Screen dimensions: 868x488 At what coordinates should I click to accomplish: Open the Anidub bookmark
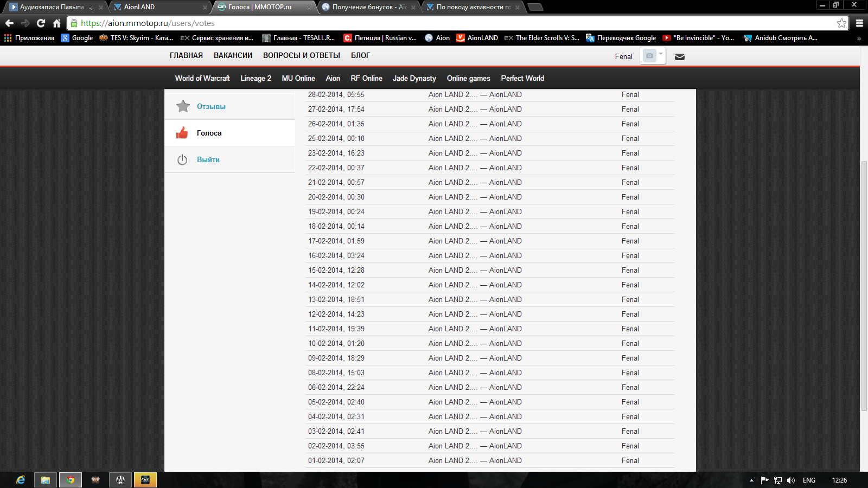[781, 38]
